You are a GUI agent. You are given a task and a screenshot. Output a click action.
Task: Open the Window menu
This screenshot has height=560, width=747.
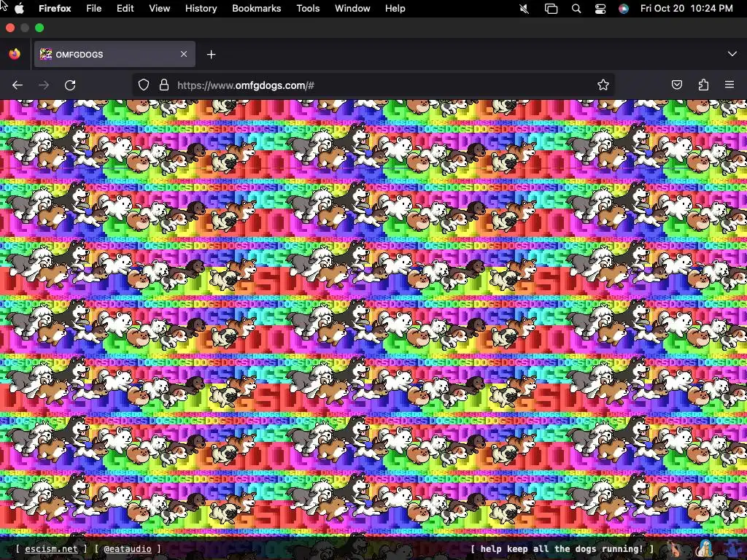[x=352, y=9]
